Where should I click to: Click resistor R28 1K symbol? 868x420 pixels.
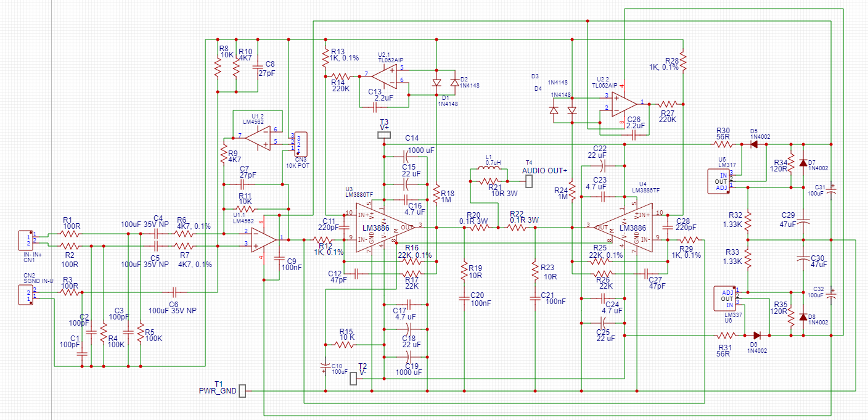[682, 62]
